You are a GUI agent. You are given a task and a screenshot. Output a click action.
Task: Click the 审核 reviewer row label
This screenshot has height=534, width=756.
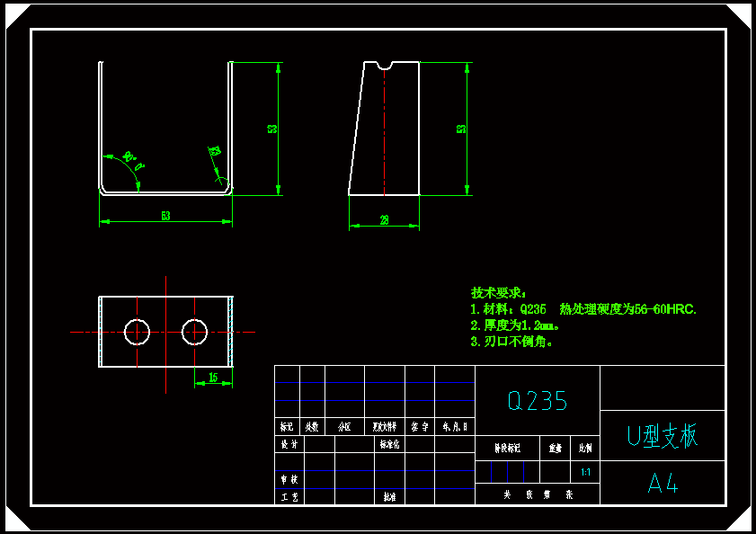(x=289, y=477)
